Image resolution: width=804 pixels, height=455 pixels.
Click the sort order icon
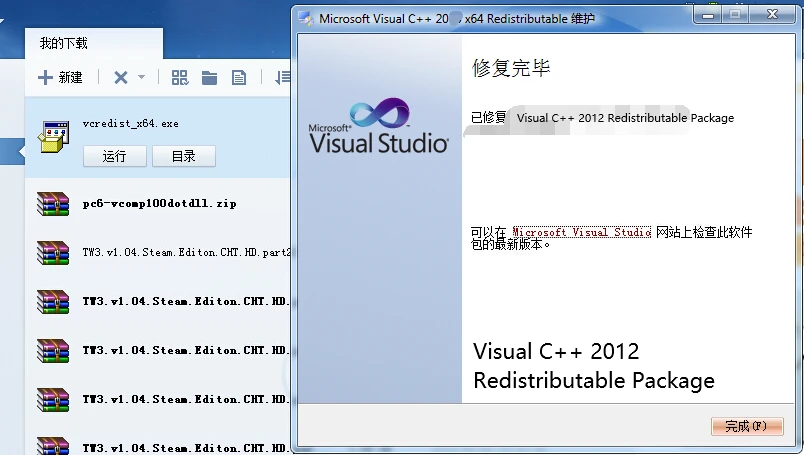283,77
